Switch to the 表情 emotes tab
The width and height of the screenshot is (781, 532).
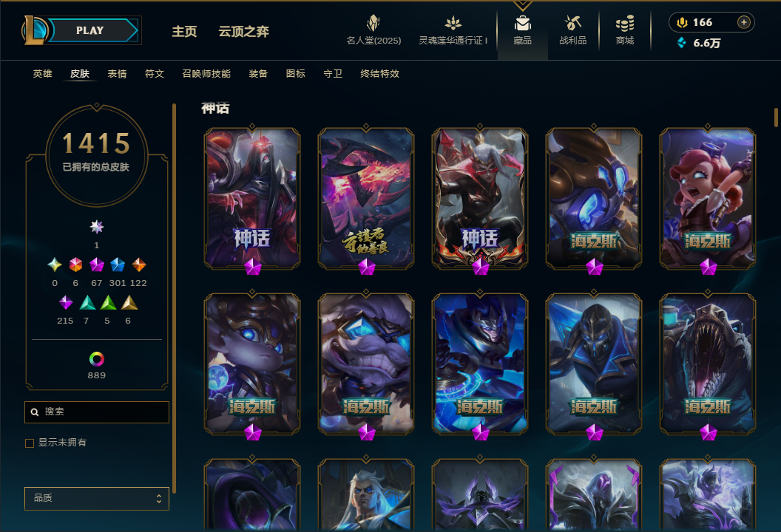pyautogui.click(x=117, y=74)
